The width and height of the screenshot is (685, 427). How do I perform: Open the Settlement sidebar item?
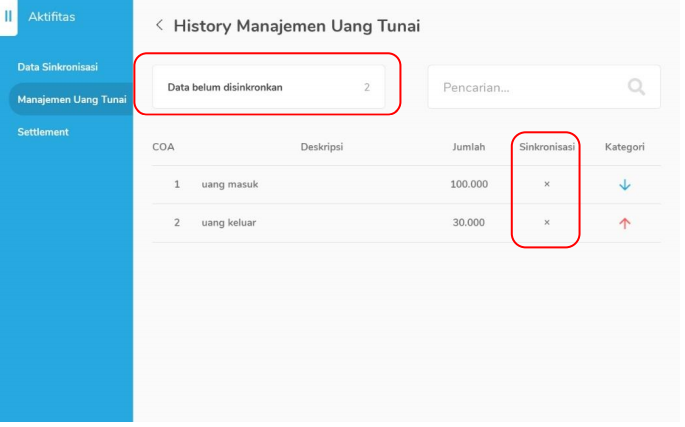click(x=43, y=132)
